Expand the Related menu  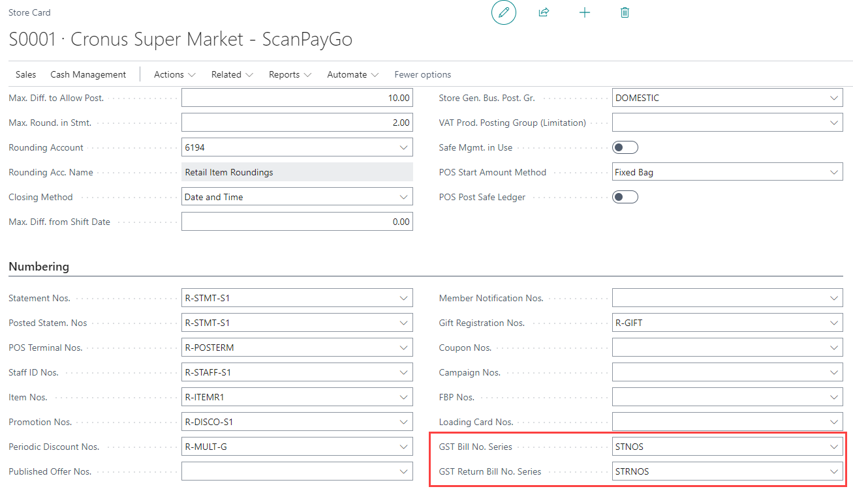click(232, 74)
